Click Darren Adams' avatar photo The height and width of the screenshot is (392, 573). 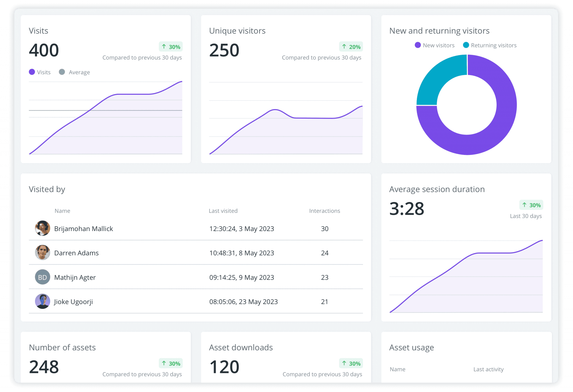[42, 253]
